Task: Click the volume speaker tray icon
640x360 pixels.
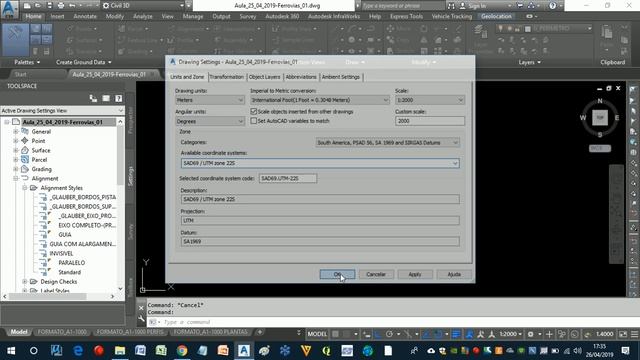Action: (x=577, y=351)
